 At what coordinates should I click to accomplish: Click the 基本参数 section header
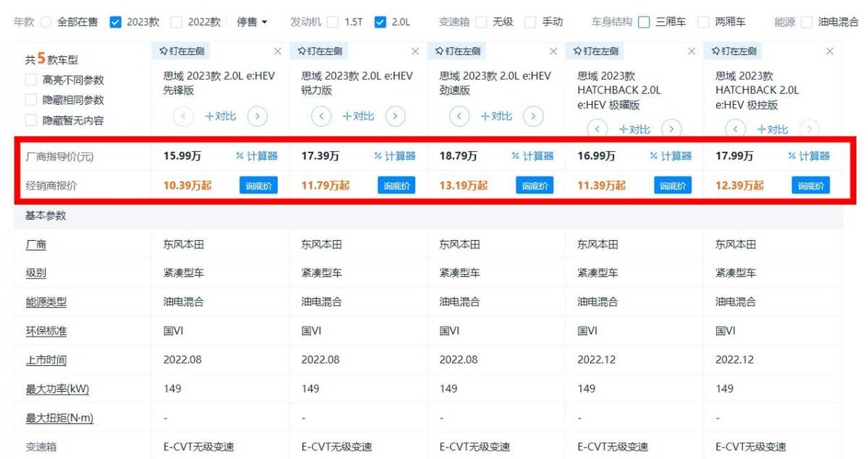tap(46, 215)
